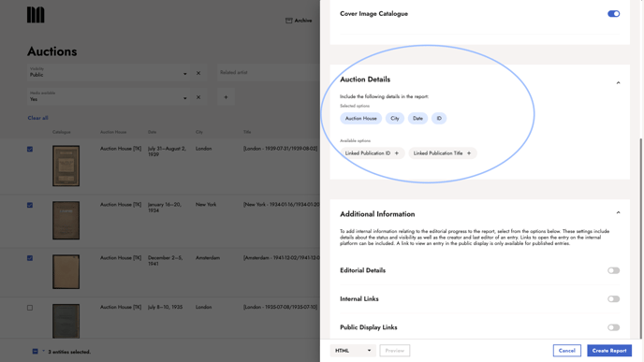Collapse the Additional Information section
Image resolution: width=644 pixels, height=362 pixels.
(618, 212)
